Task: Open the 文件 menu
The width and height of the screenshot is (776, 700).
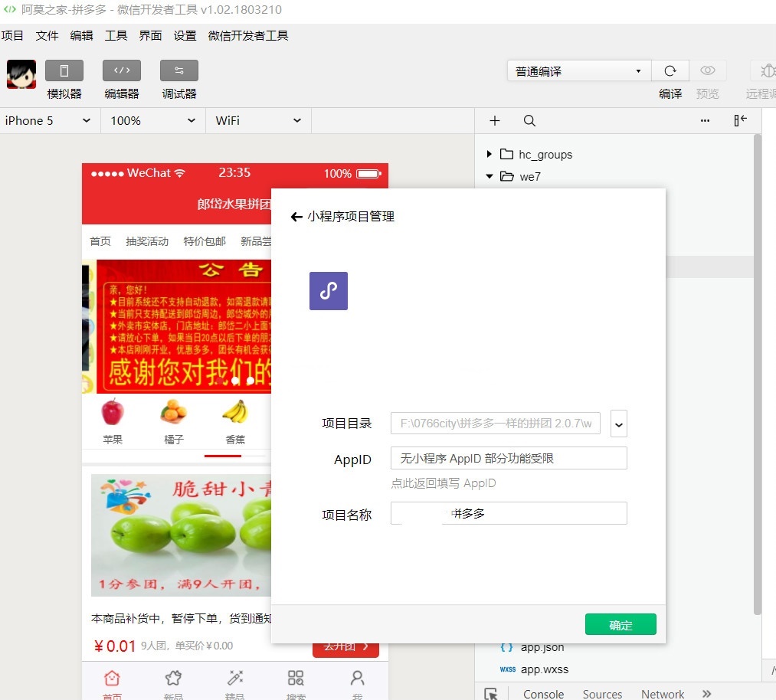Action: point(47,36)
